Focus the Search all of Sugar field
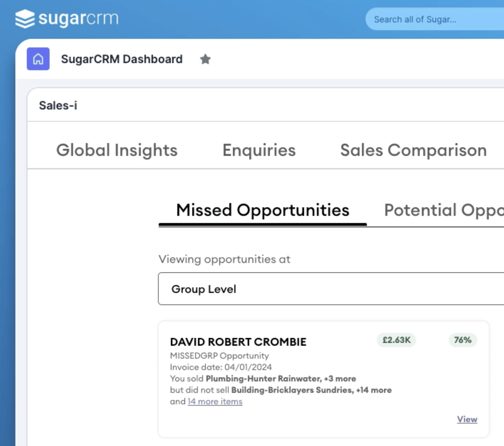This screenshot has height=446, width=504. click(x=434, y=20)
